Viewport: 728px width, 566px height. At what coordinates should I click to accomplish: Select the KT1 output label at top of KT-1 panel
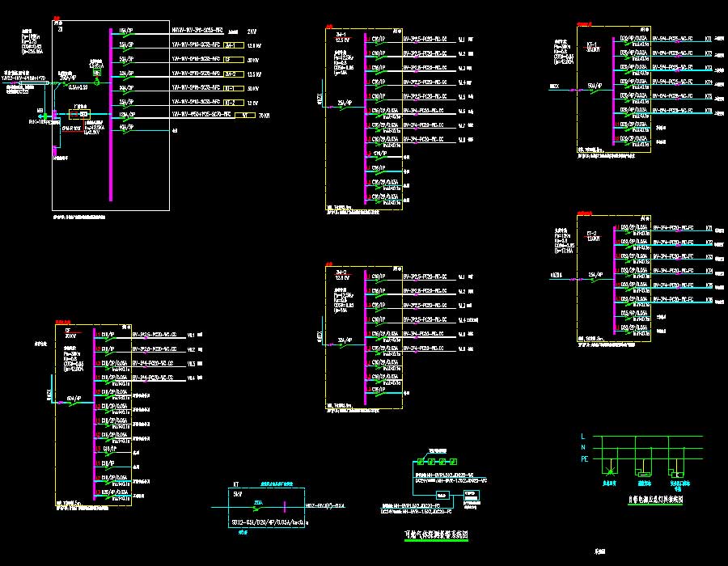(709, 38)
